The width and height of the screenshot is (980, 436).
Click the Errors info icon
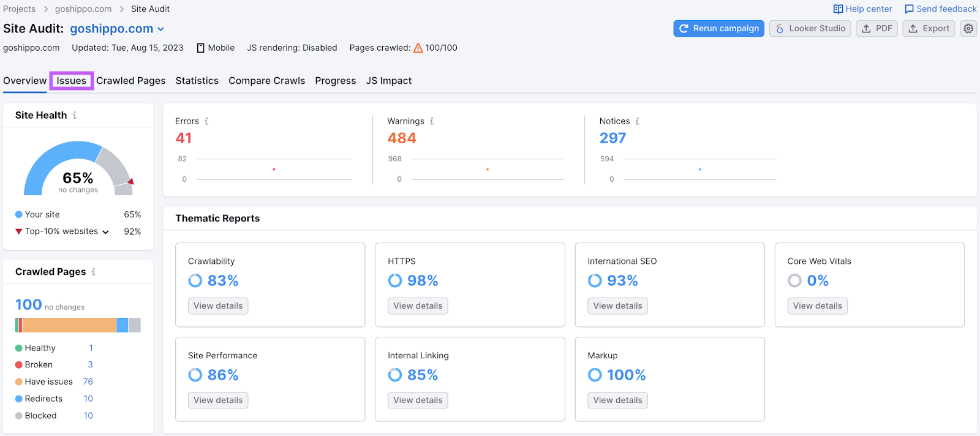pyautogui.click(x=206, y=121)
